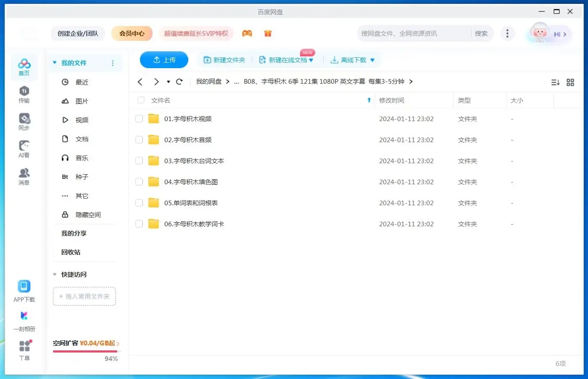Open the 传输 transfer panel in sidebar
Viewport: 588px width, 379px height.
tap(24, 94)
